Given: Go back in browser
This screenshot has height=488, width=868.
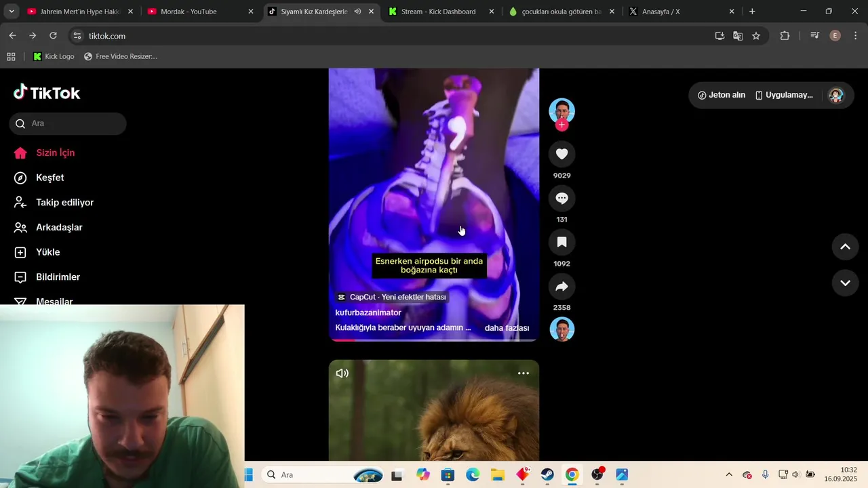Looking at the screenshot, I should (12, 36).
